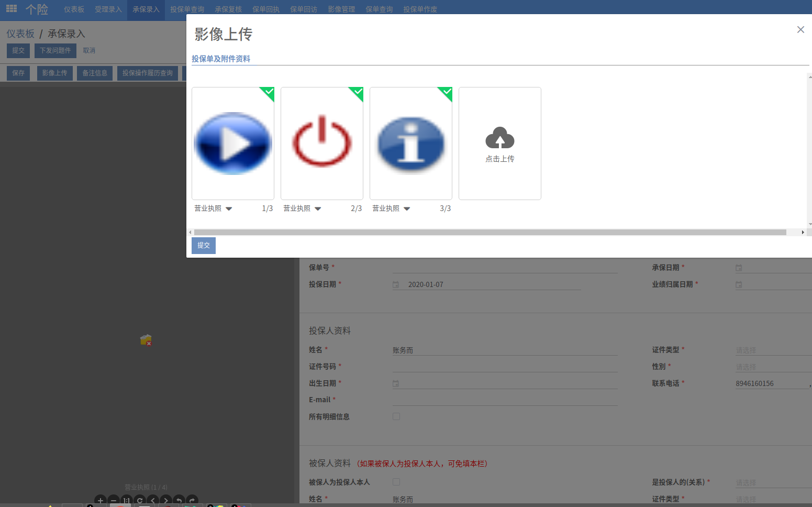Screen dimensions: 812x507
Task: Refresh the image viewer
Action: coord(139,500)
